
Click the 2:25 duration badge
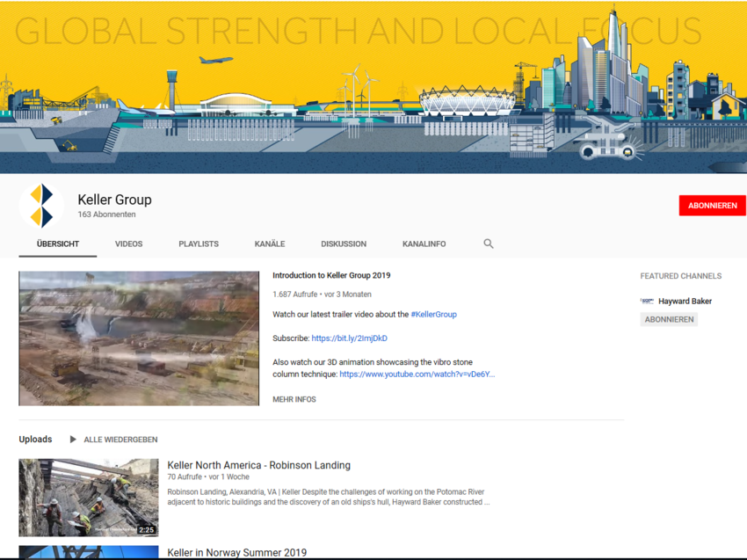(x=146, y=530)
